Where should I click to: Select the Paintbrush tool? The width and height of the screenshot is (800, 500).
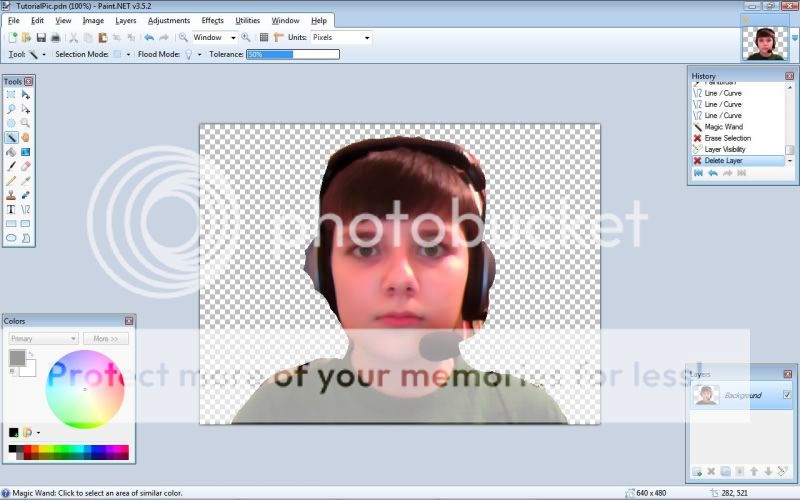tap(11, 166)
